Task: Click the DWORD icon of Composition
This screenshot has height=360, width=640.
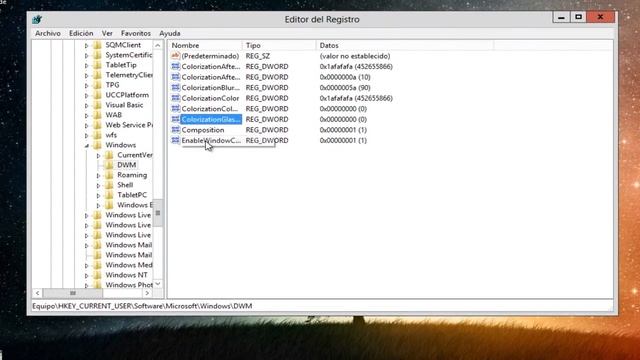Action: [x=176, y=130]
